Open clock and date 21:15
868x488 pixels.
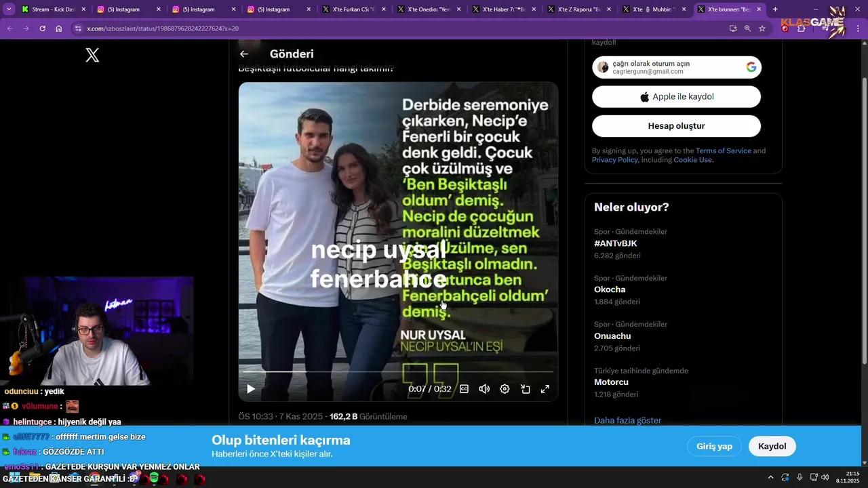849,477
